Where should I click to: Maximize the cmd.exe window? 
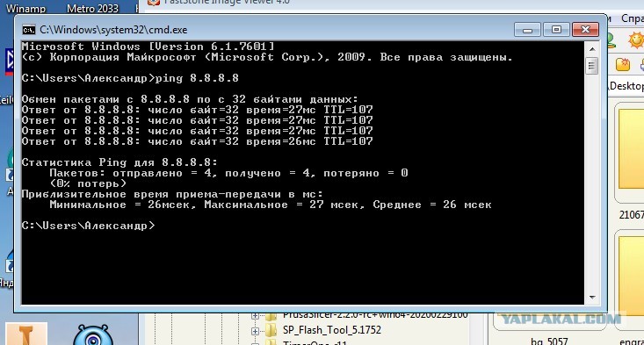tap(556, 30)
